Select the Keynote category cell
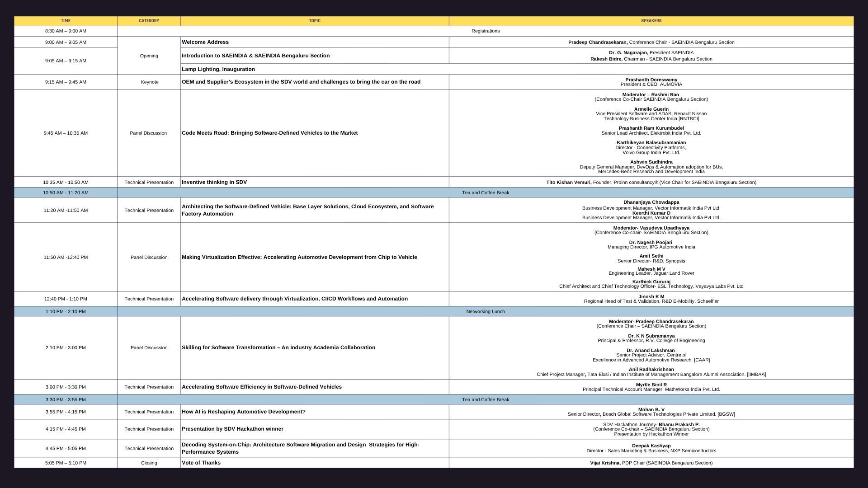 pos(149,82)
